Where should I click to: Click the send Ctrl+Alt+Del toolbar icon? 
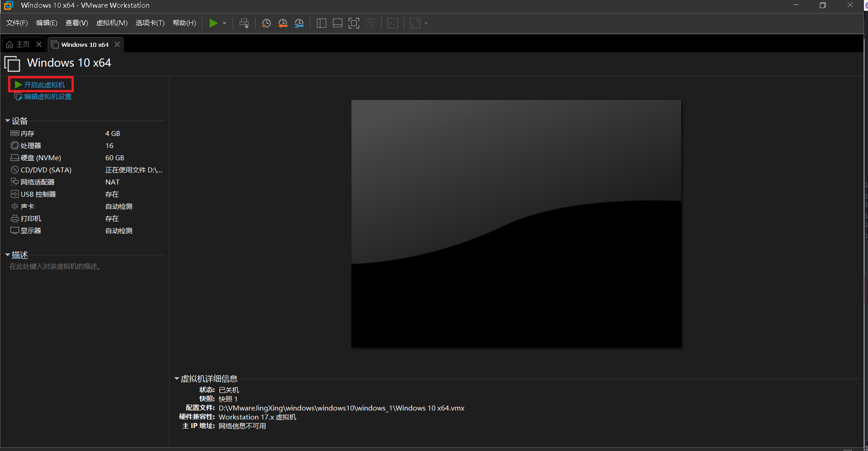tap(244, 23)
